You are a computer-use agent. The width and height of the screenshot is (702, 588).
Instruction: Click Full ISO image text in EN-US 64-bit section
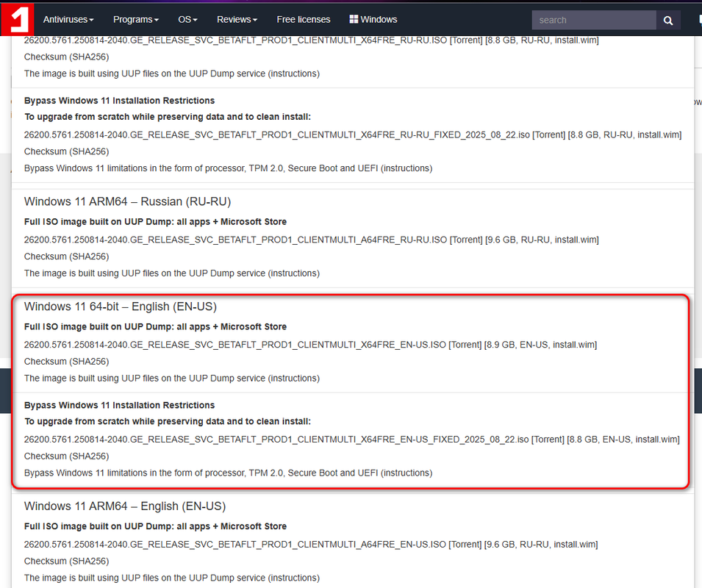tap(155, 326)
